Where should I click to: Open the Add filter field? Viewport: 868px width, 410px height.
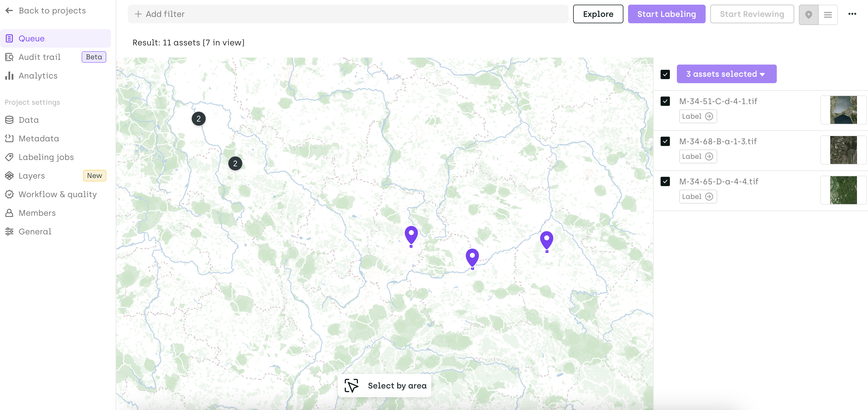point(347,14)
